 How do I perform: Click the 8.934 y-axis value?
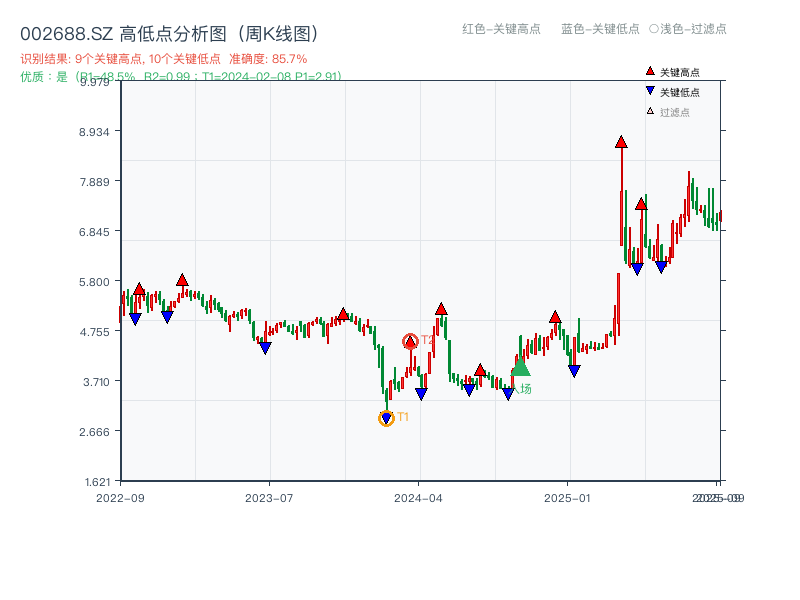coord(94,132)
